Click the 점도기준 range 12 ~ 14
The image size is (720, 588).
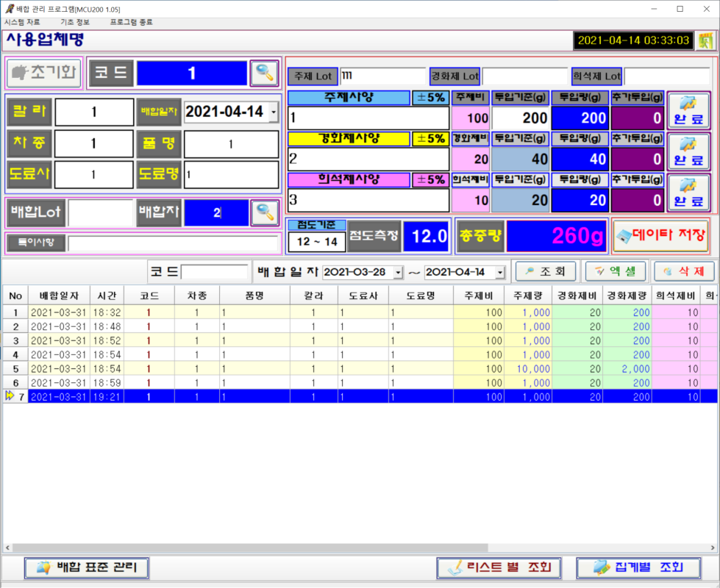pos(317,242)
